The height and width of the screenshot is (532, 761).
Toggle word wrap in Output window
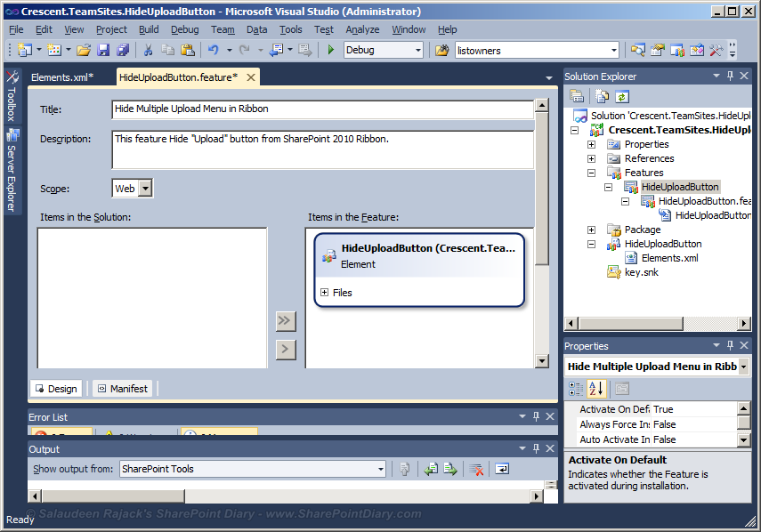pyautogui.click(x=502, y=469)
